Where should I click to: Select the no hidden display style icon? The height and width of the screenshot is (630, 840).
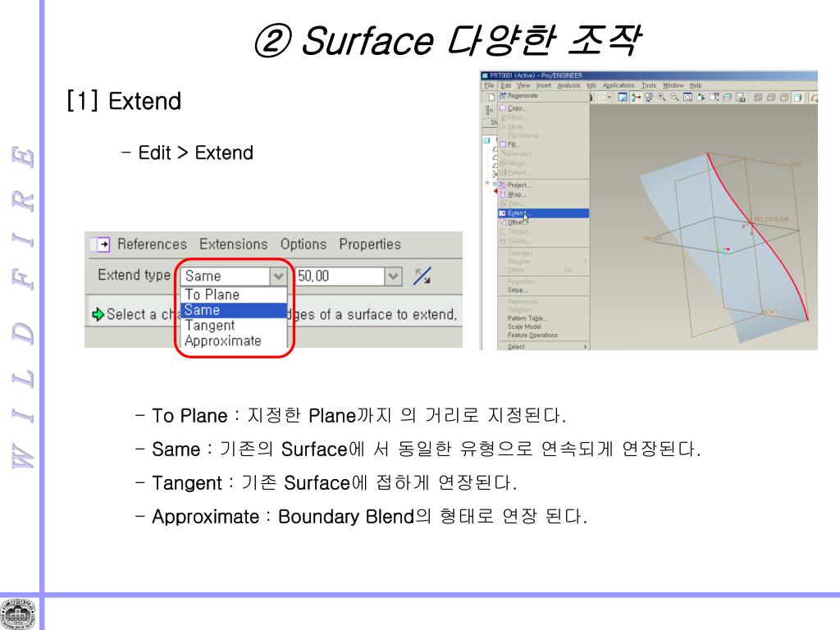coord(784,98)
